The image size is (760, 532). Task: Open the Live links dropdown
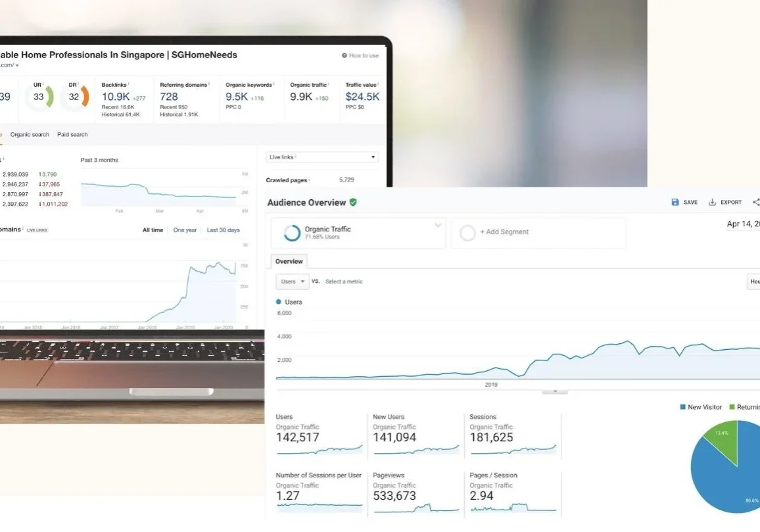[x=322, y=157]
